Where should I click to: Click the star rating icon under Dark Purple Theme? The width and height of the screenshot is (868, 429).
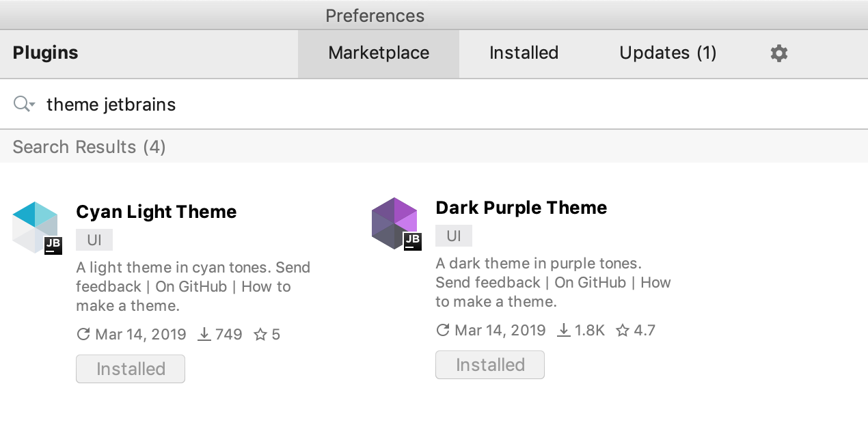(623, 331)
